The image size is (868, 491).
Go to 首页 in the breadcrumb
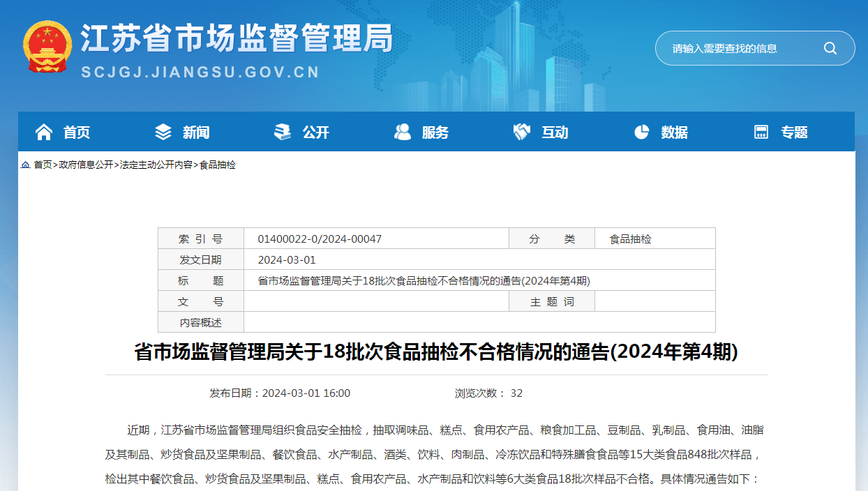(x=43, y=165)
